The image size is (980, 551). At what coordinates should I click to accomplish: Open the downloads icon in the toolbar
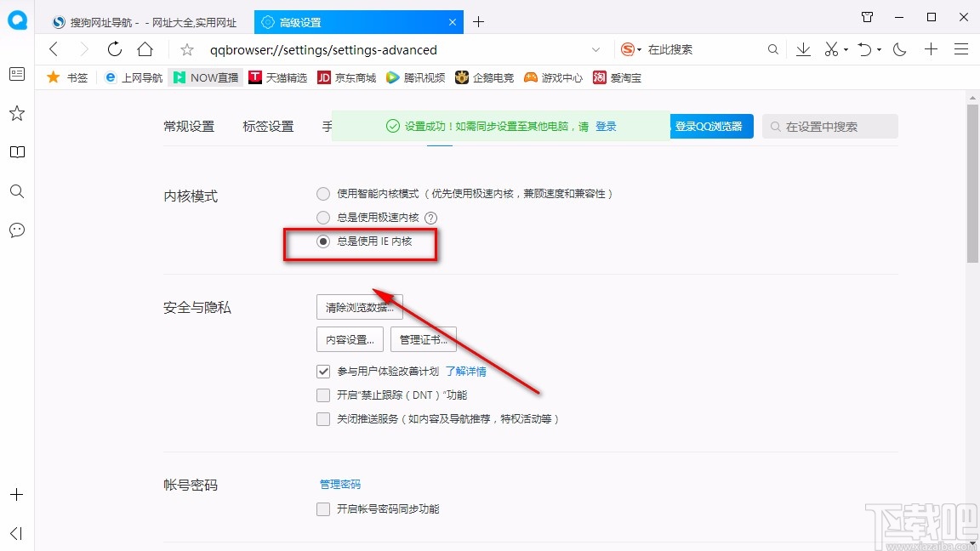point(803,49)
